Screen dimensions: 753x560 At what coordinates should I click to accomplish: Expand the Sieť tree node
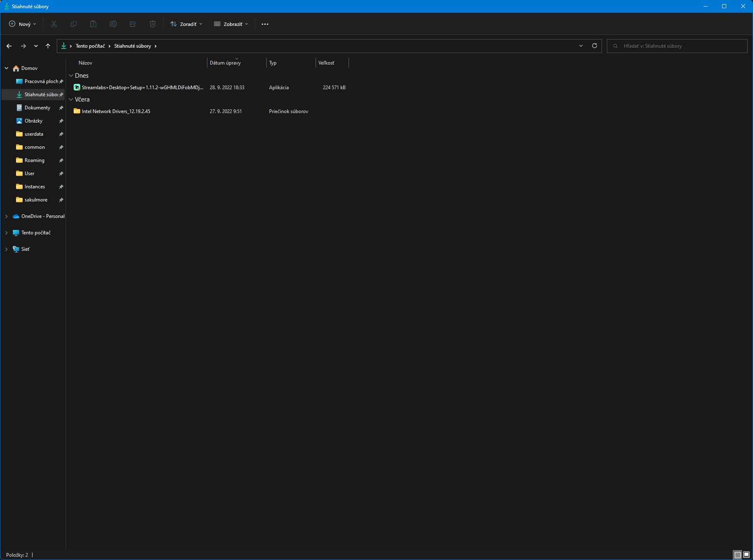(x=7, y=249)
